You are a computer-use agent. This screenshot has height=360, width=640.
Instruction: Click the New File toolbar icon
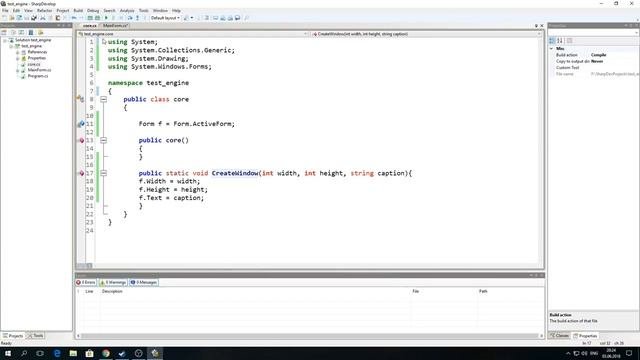coord(4,18)
